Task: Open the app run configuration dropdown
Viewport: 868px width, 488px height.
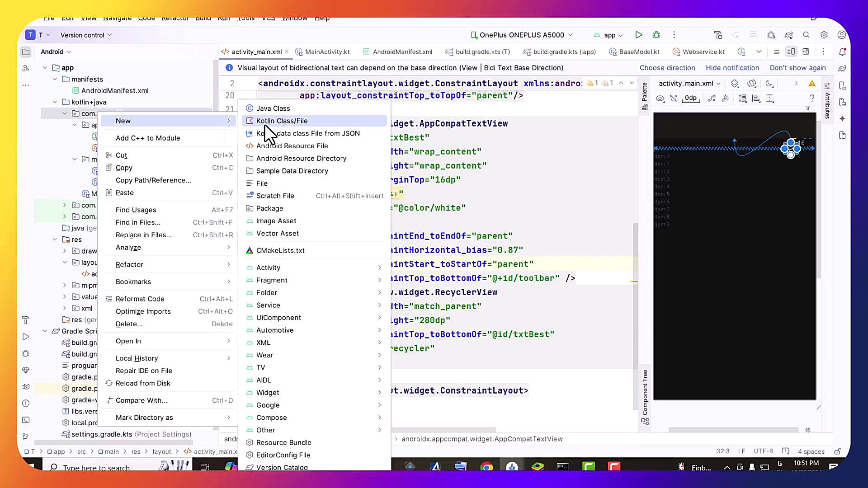Action: pyautogui.click(x=609, y=35)
